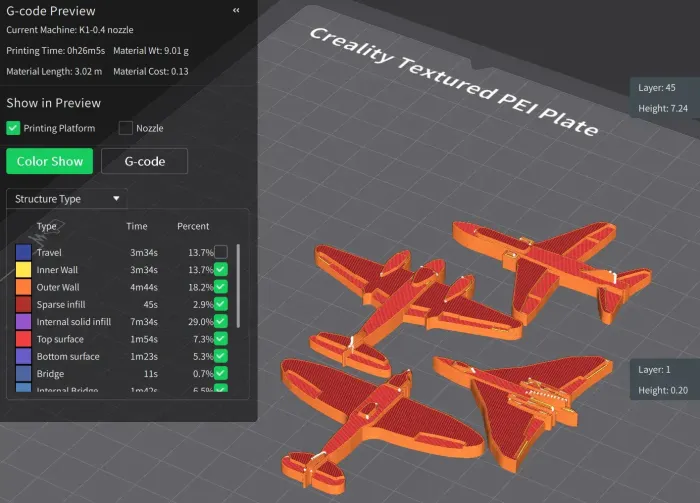Click the Time column header
Image resolution: width=700 pixels, height=503 pixels.
point(137,226)
